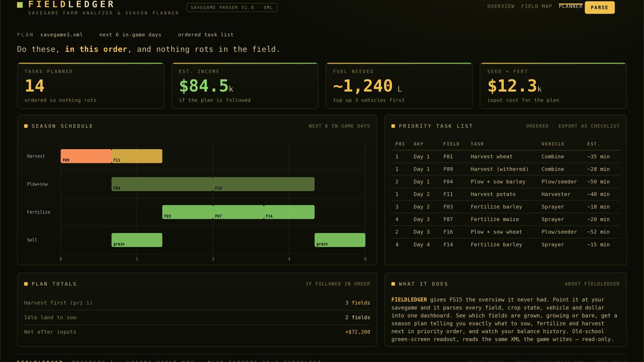This screenshot has height=362, width=644.
Task: Click the TASK column header
Action: tap(477, 144)
